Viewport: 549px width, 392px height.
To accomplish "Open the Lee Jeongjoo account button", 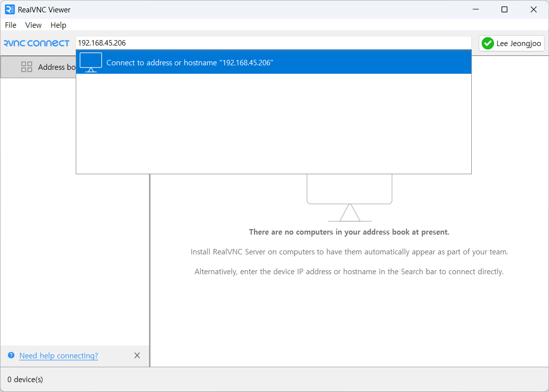I will coord(511,44).
